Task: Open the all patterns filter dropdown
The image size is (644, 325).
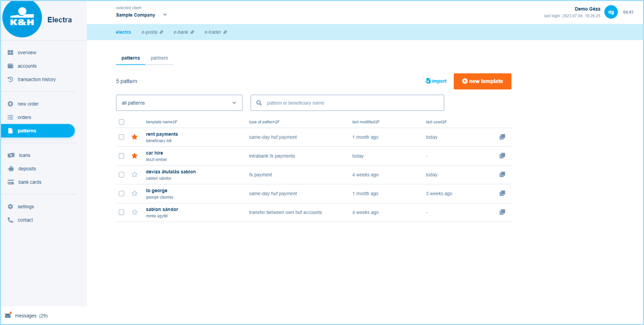Action: click(x=179, y=103)
